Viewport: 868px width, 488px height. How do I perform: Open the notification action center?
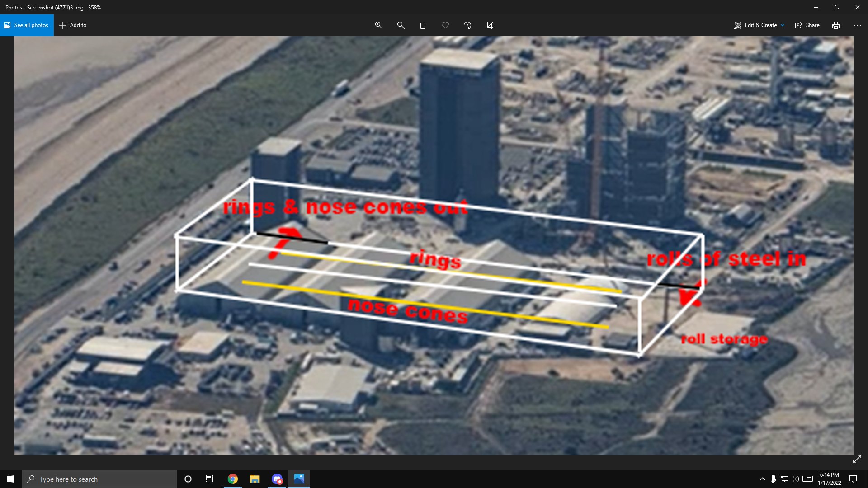tap(853, 479)
